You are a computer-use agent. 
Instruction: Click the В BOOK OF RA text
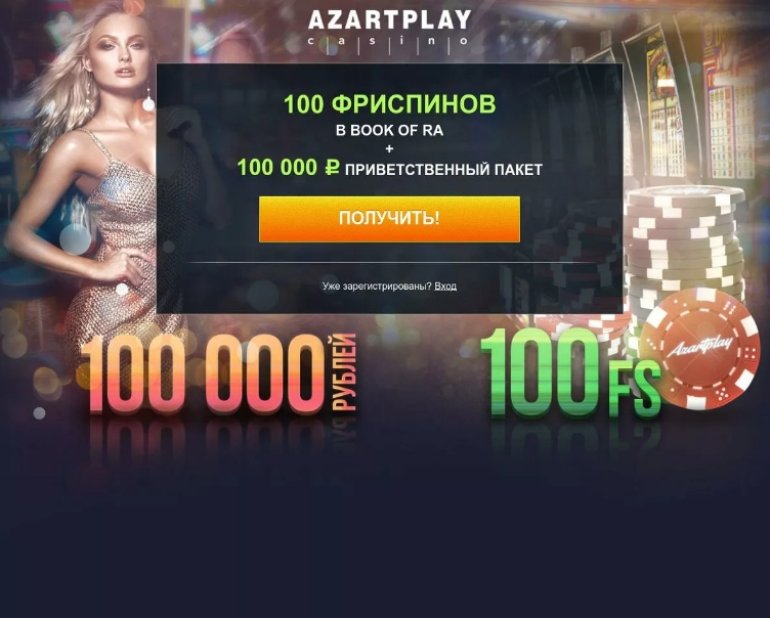pyautogui.click(x=389, y=131)
